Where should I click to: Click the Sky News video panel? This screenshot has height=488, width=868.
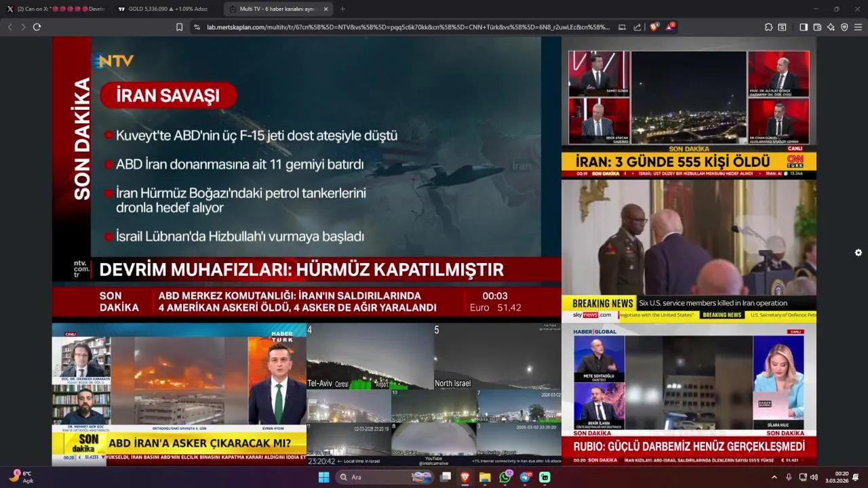click(689, 250)
